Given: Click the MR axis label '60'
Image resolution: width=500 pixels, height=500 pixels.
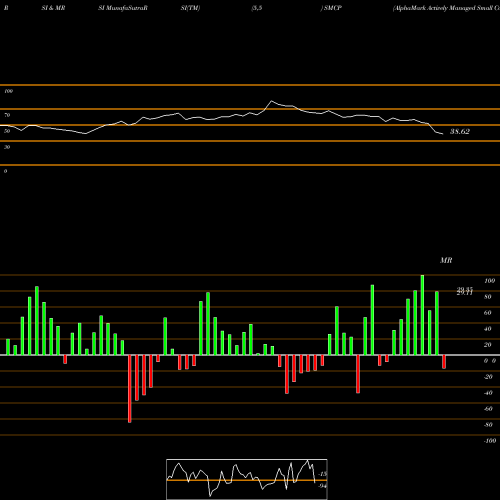Looking at the screenshot, I should click(x=488, y=313).
